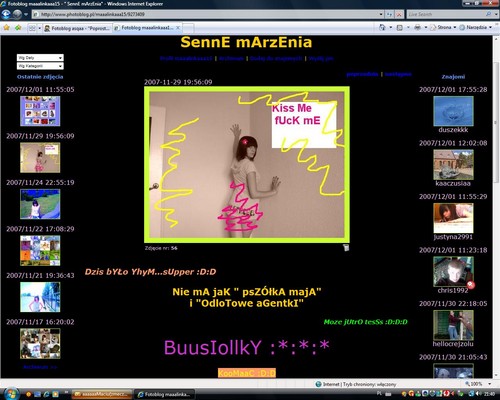Open the zoom level 100% control
This screenshot has height=400, width=500.
(473, 384)
